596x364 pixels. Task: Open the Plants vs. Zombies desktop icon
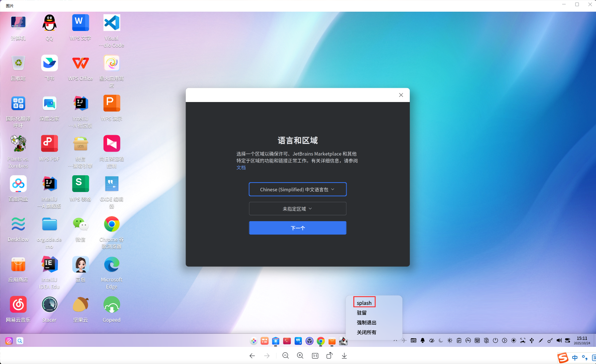pyautogui.click(x=18, y=144)
